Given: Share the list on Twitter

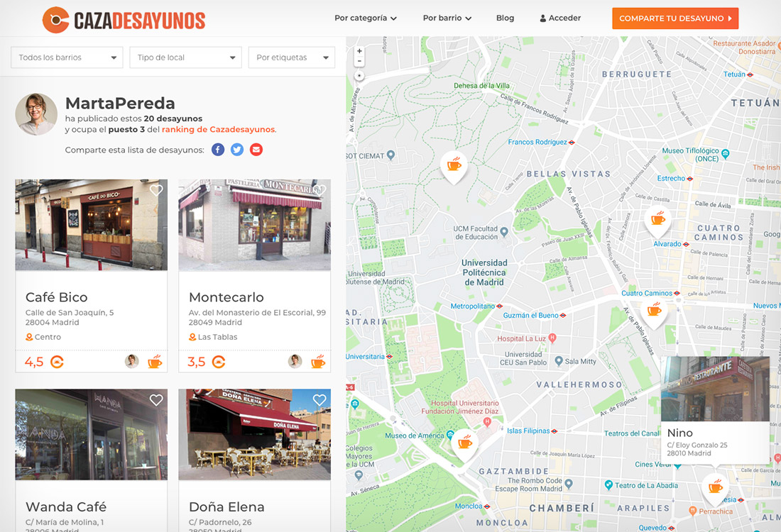Looking at the screenshot, I should (237, 150).
